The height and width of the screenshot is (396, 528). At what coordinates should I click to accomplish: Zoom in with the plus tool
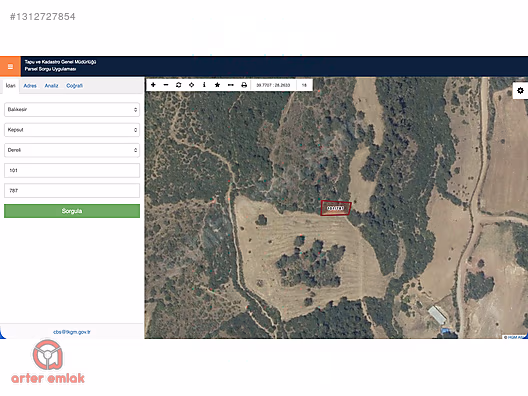tap(153, 85)
